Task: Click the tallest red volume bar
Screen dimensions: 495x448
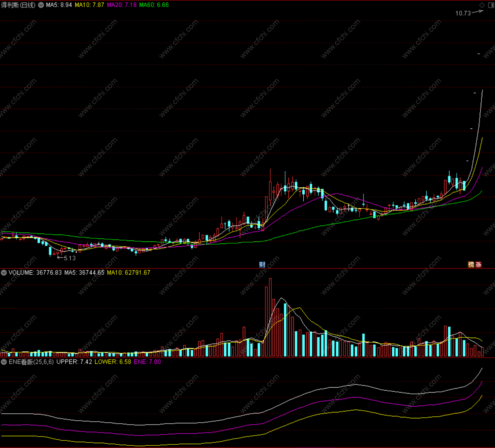Action: (270, 317)
